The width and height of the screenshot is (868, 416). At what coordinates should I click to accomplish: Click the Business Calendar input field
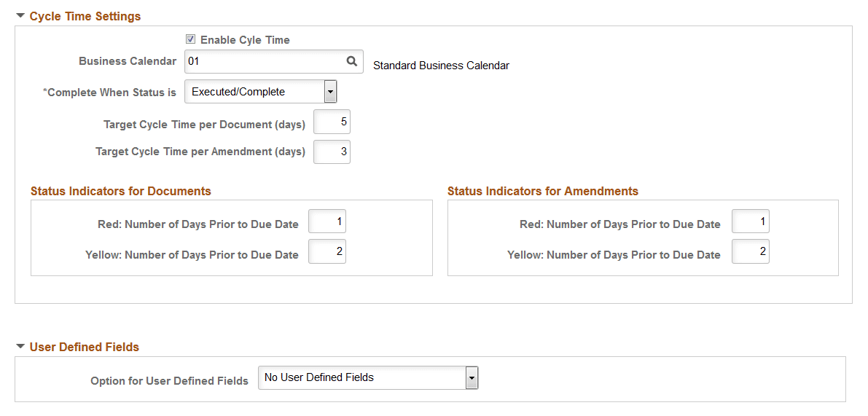pos(262,62)
